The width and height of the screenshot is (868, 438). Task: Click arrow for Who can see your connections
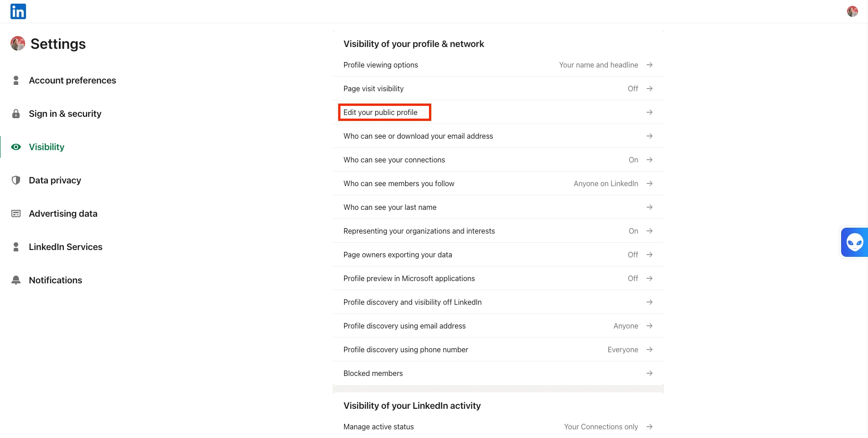649,160
